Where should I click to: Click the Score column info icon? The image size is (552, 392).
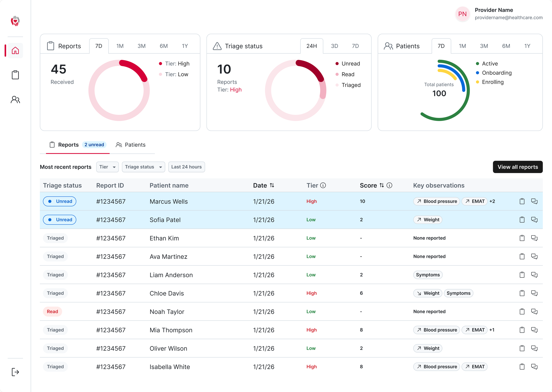point(389,185)
